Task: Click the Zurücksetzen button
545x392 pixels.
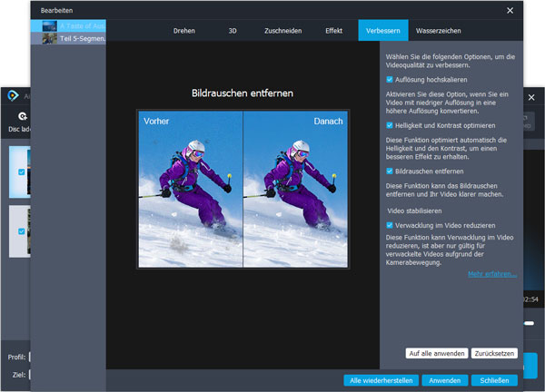Action: [x=494, y=354]
